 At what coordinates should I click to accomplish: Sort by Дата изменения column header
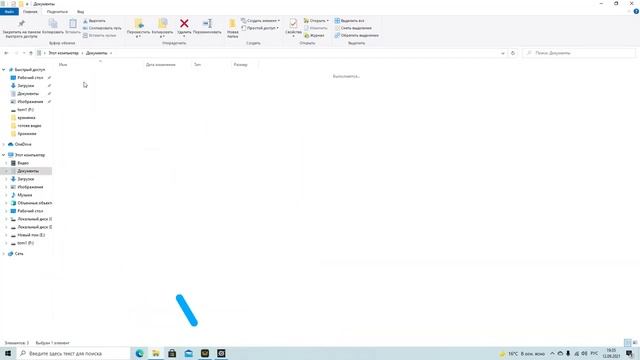[161, 64]
